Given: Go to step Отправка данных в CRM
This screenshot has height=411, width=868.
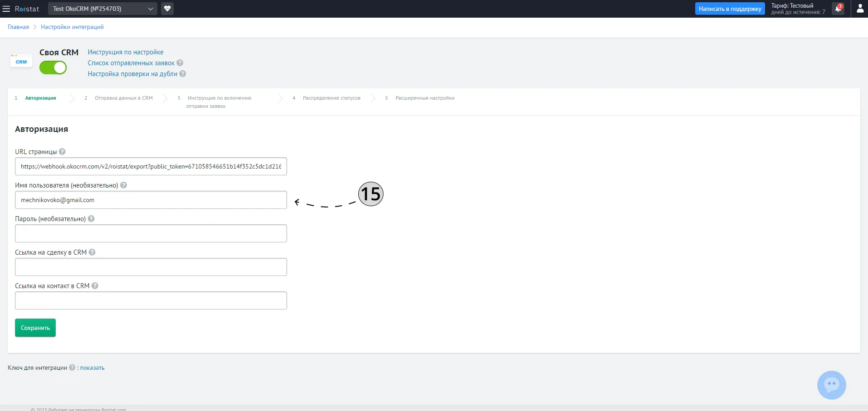Looking at the screenshot, I should pyautogui.click(x=123, y=98).
